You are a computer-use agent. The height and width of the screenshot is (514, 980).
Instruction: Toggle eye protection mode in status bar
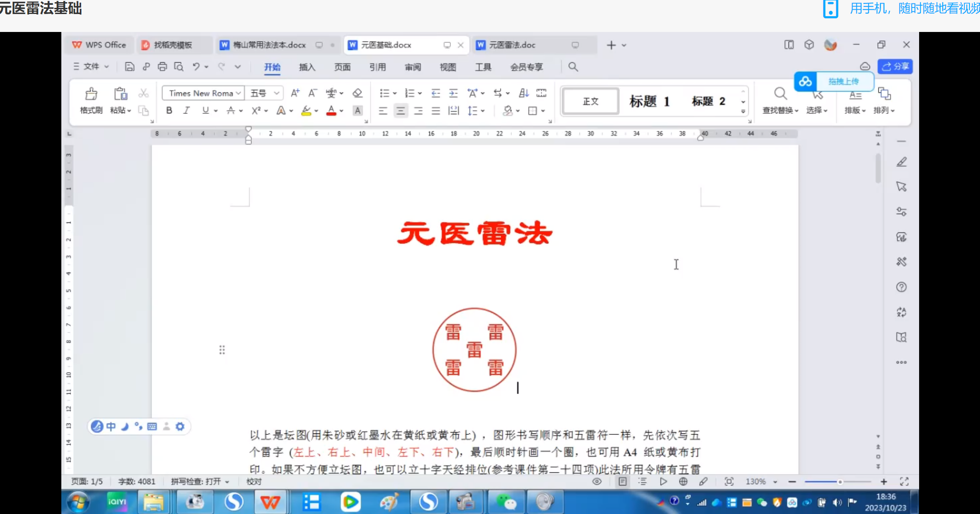click(597, 482)
